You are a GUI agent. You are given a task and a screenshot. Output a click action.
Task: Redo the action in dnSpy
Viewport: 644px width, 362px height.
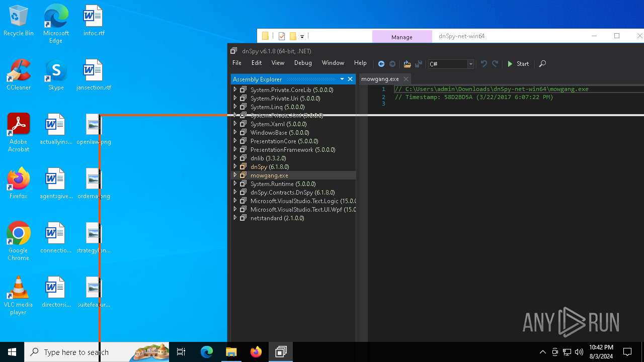pos(495,64)
